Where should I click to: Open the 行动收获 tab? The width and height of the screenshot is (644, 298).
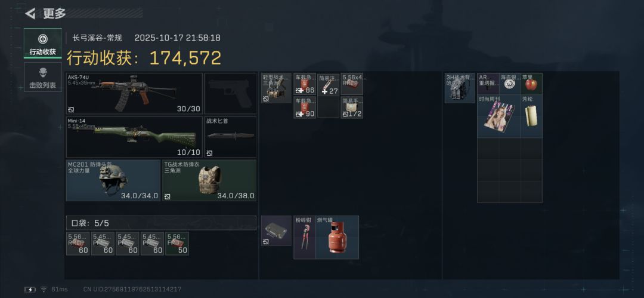coord(43,43)
